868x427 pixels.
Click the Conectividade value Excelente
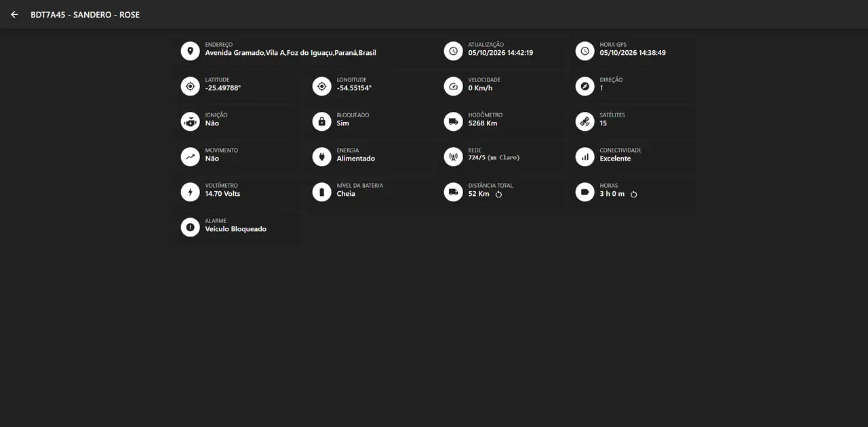(615, 159)
